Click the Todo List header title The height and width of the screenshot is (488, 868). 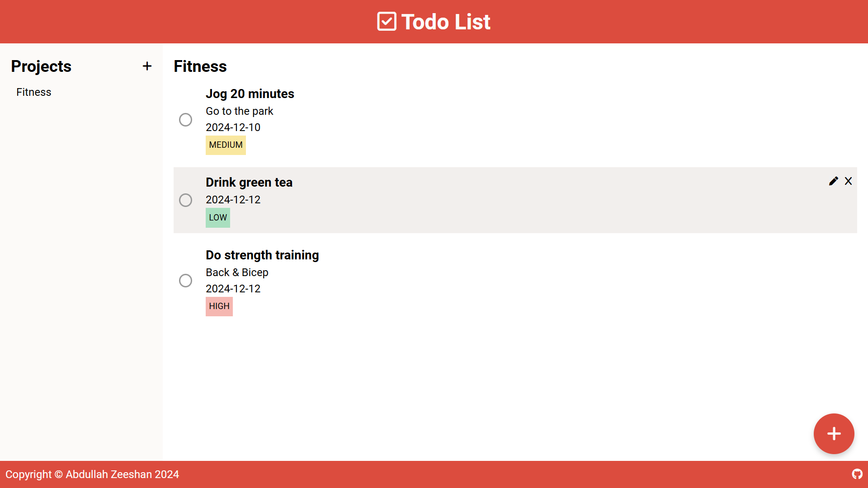[x=445, y=22]
